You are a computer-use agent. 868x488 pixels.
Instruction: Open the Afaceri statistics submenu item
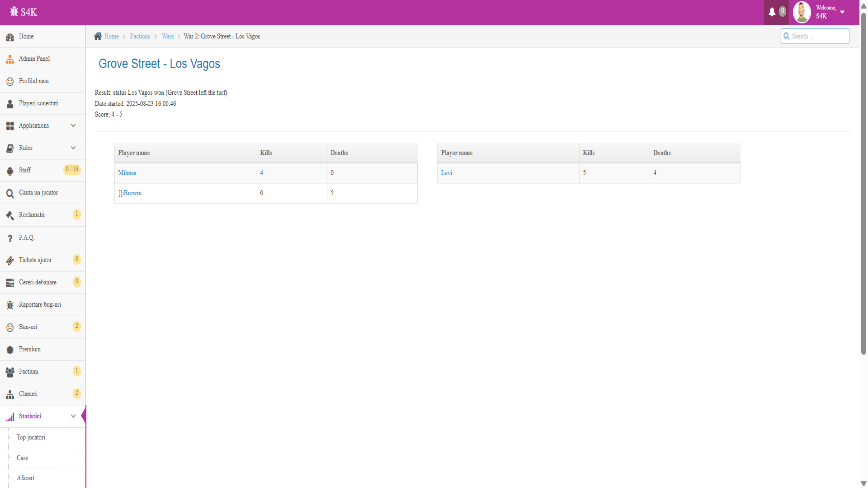pos(25,478)
